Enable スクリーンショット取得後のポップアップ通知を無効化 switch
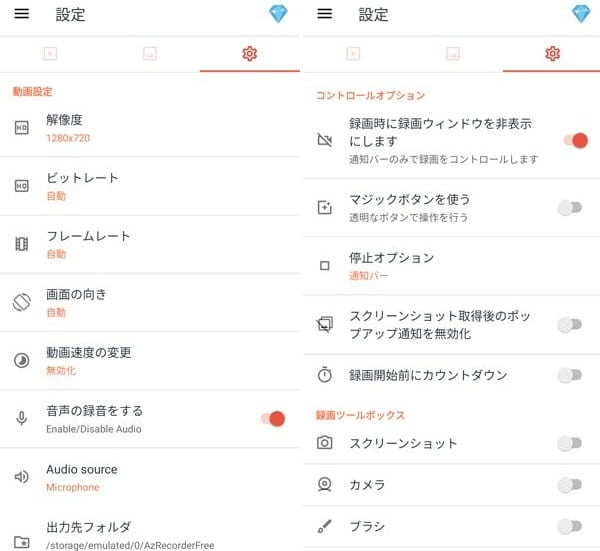This screenshot has width=600, height=551. coord(570,325)
